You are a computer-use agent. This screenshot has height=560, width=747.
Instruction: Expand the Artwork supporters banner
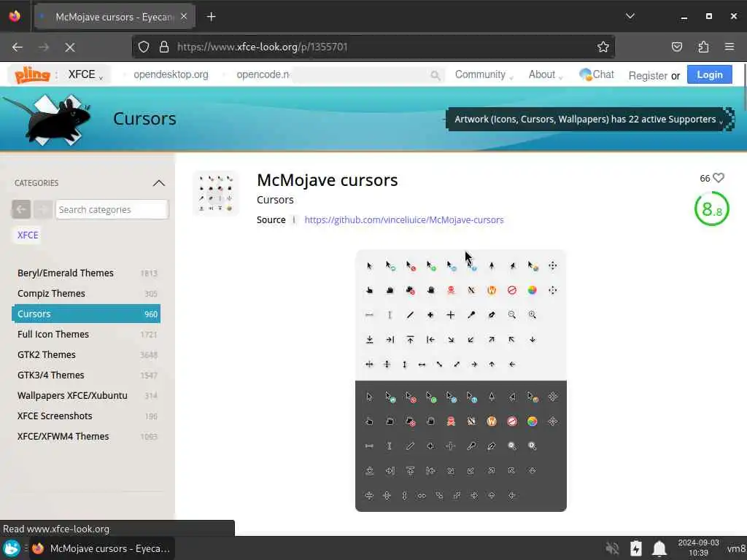tap(587, 119)
